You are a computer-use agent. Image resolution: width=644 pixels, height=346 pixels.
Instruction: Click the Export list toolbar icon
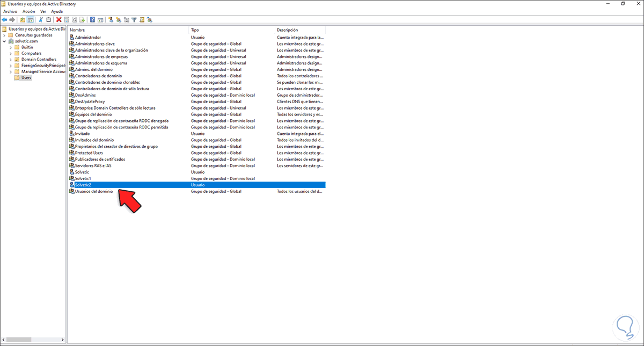(82, 20)
